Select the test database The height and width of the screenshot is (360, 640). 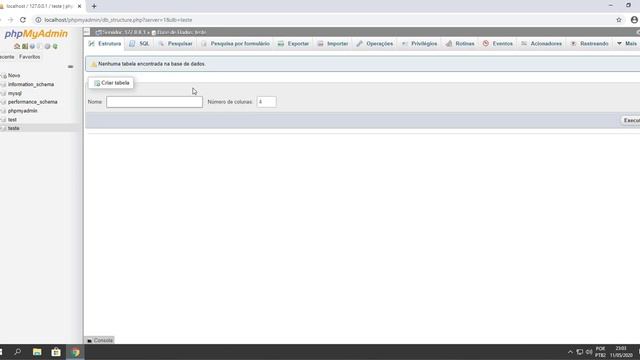12,120
